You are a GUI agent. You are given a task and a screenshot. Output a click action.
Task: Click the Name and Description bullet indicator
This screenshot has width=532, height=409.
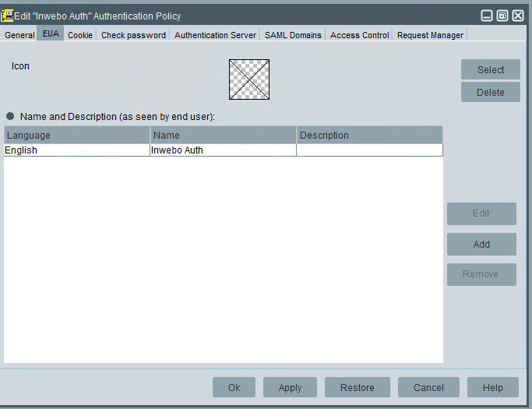10,116
